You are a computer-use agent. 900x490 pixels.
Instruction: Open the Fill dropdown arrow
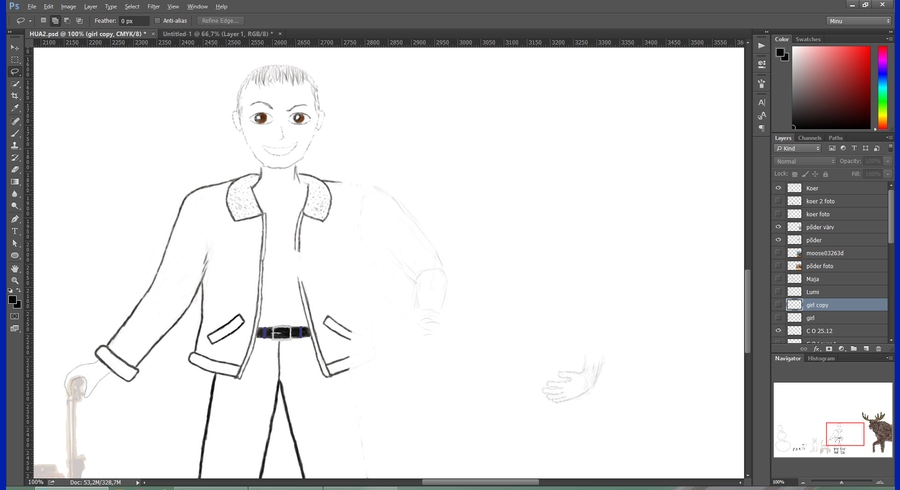click(x=887, y=174)
